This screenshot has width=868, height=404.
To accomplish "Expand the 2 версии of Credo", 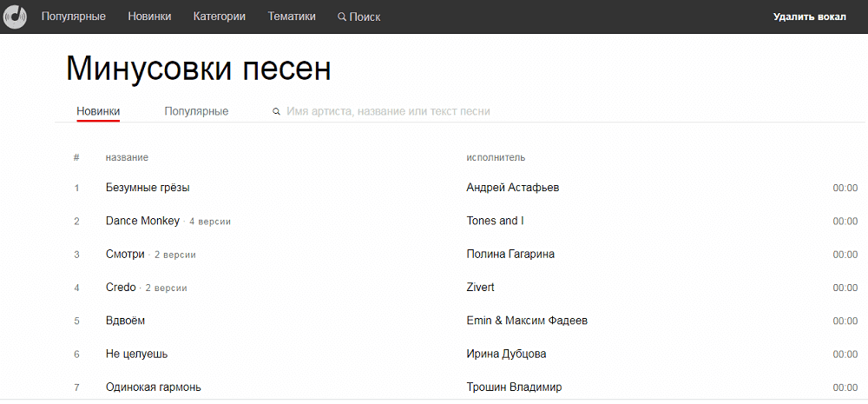I will [166, 288].
